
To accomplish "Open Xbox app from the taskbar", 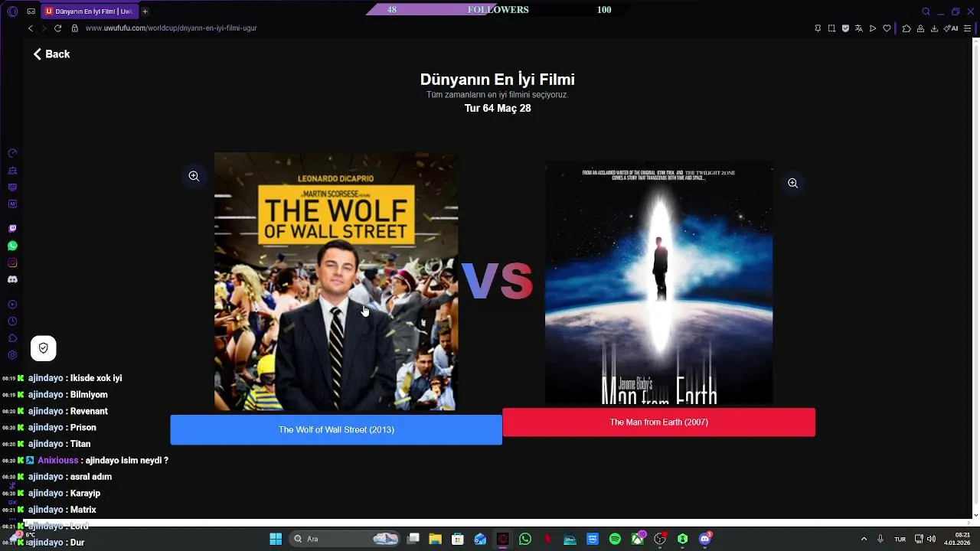I will tap(638, 539).
